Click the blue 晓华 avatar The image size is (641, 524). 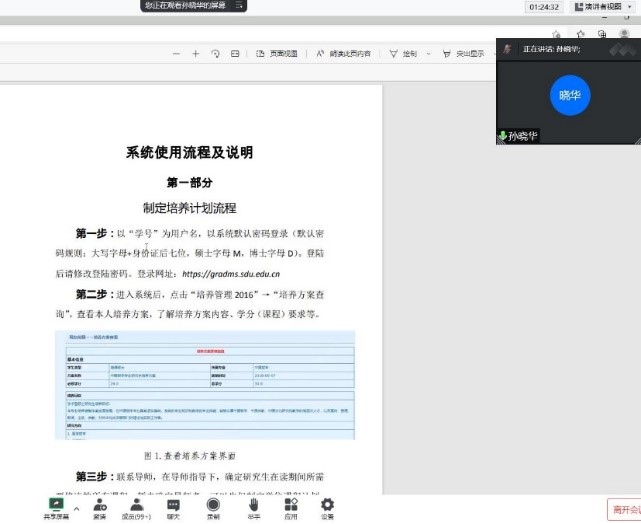point(570,95)
